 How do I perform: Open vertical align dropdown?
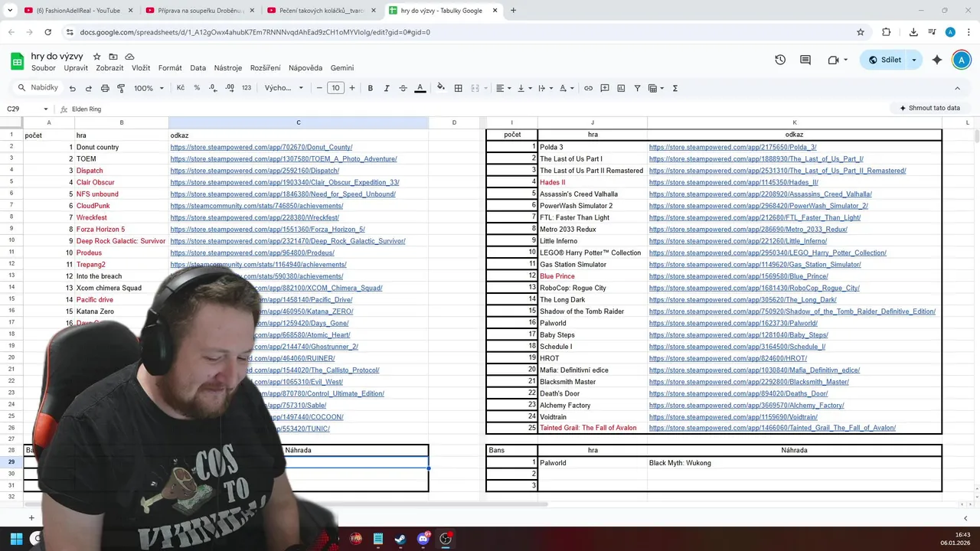[524, 88]
